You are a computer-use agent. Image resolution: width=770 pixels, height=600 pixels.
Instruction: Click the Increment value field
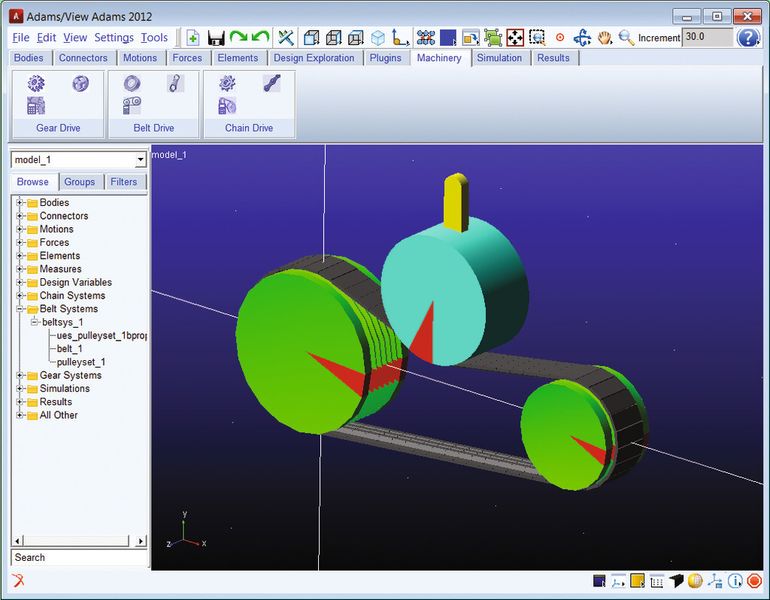pyautogui.click(x=707, y=37)
